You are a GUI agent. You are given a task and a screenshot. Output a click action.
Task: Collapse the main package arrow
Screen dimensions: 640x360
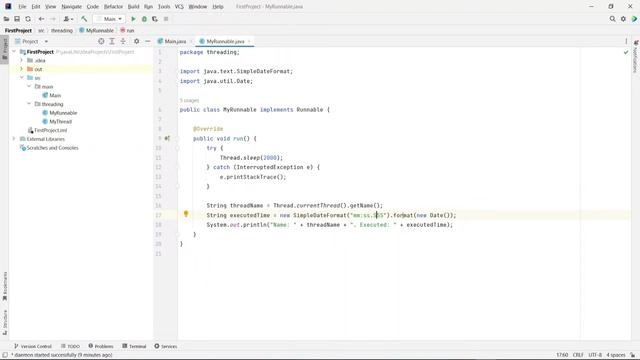pyautogui.click(x=29, y=87)
